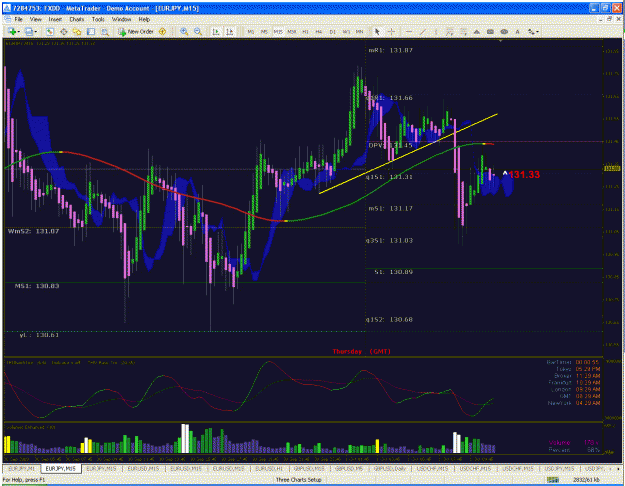This screenshot has height=486, width=625.
Task: Toggle the M15 timeframe button
Action: pos(278,31)
